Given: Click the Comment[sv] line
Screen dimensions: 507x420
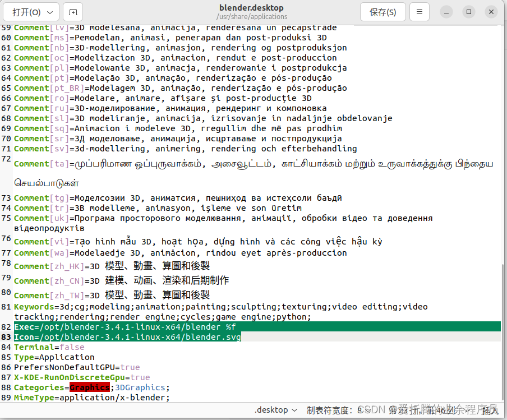Looking at the screenshot, I should 185,149.
